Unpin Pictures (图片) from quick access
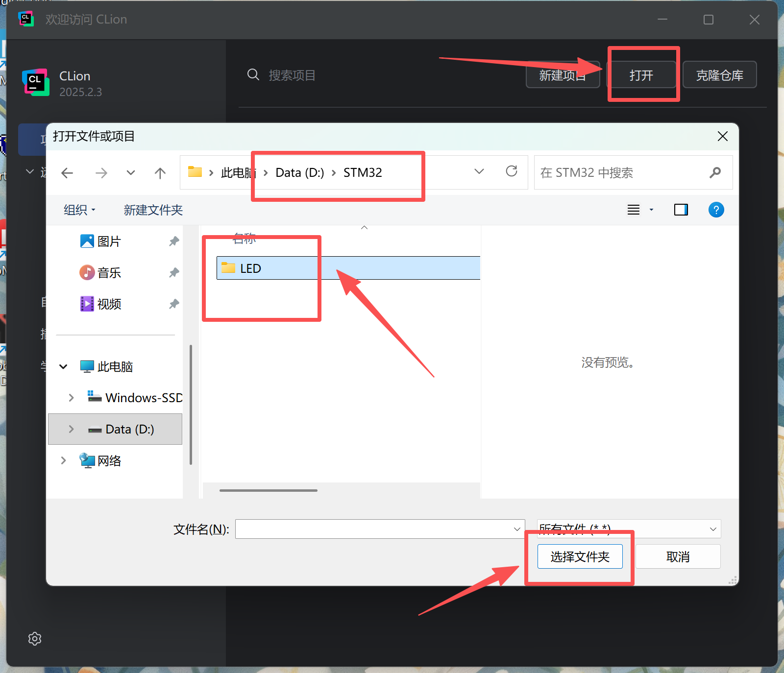 coord(174,241)
